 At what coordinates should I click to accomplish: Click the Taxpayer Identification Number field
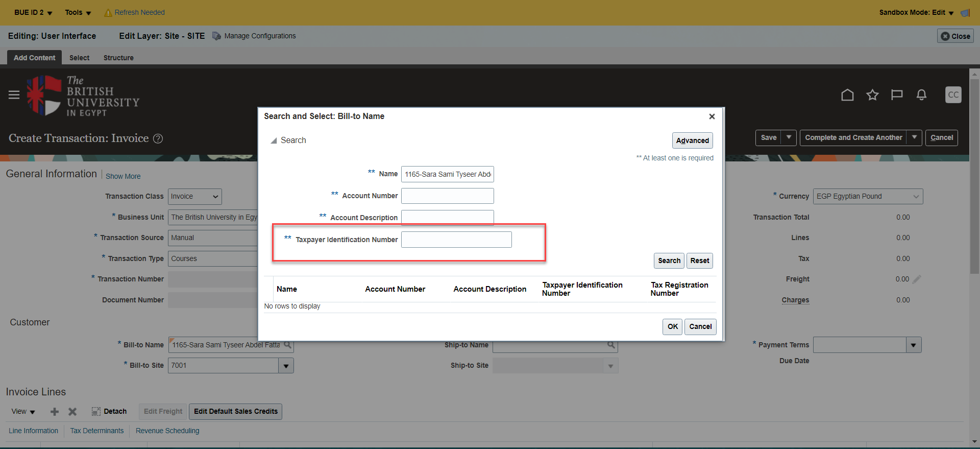456,240
